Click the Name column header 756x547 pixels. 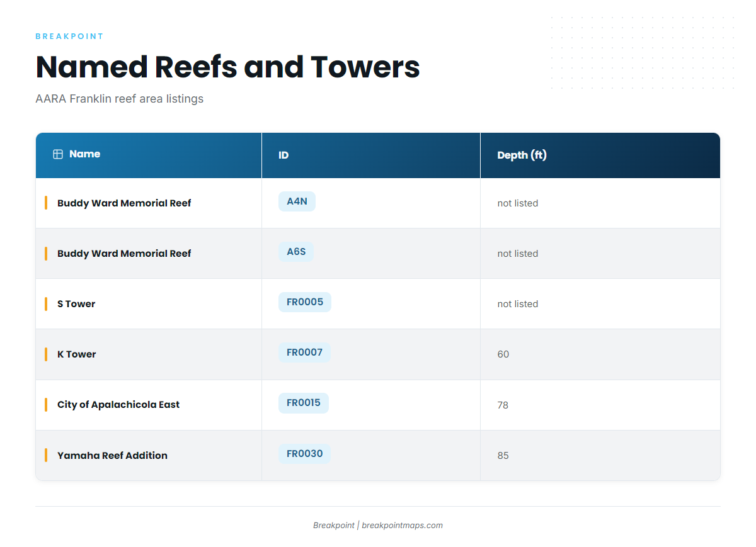coord(149,155)
